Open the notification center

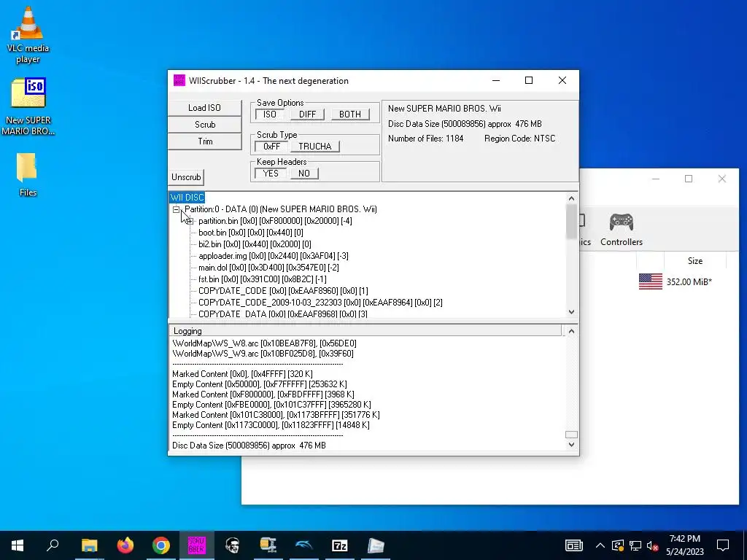723,545
